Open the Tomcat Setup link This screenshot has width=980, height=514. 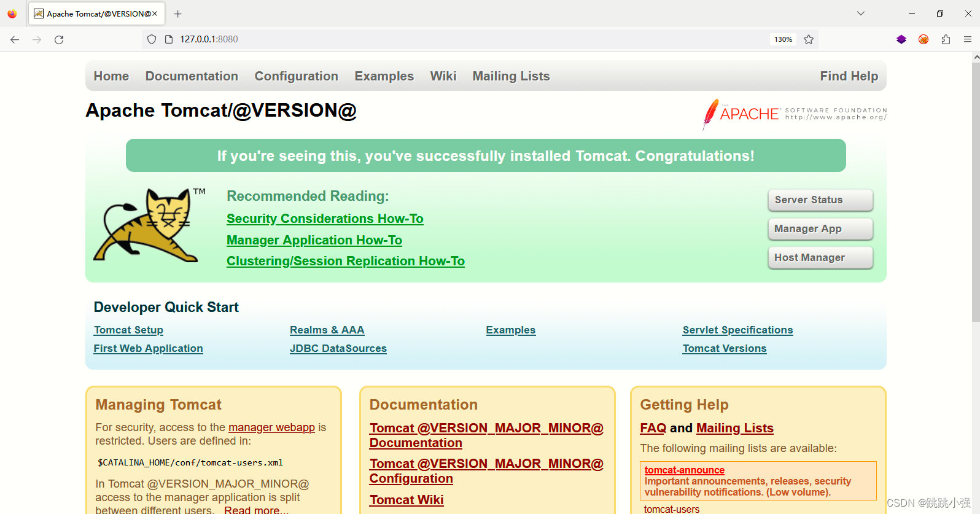tap(128, 330)
